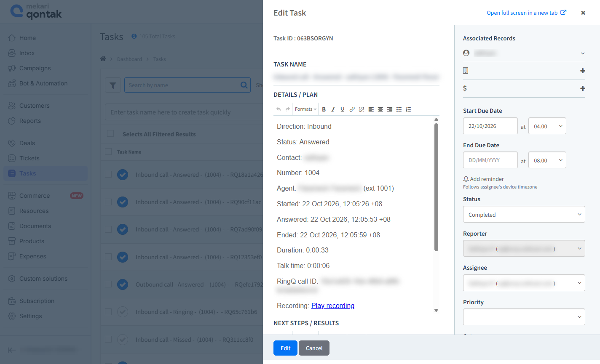Toggle completion circle for Inbound call - Ringing task
This screenshot has height=364, width=600.
123,312
